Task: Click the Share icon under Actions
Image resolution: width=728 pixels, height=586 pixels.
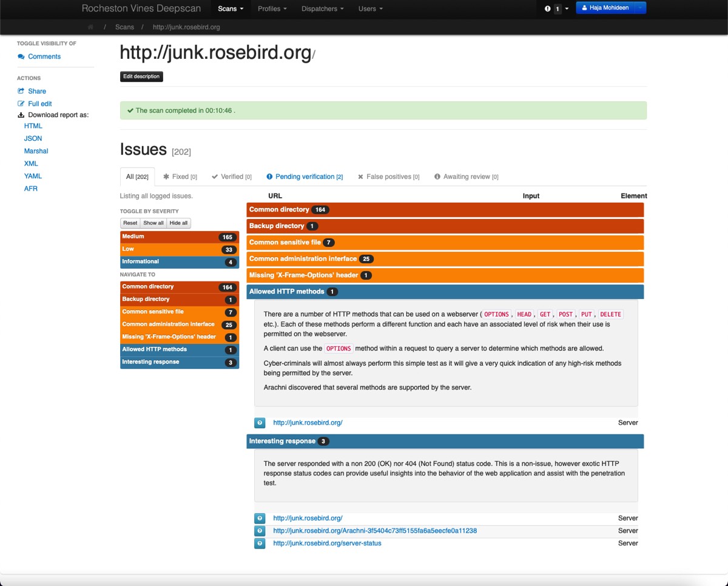Action: click(x=21, y=91)
